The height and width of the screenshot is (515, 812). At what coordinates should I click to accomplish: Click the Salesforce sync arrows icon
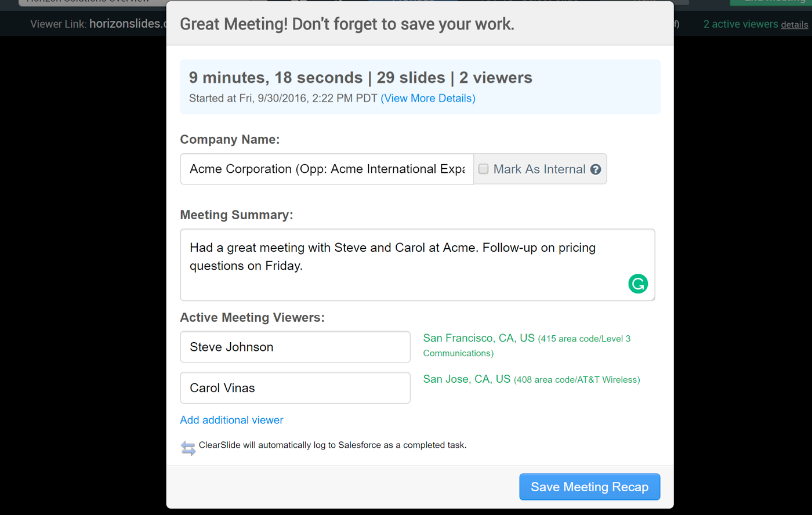point(188,448)
